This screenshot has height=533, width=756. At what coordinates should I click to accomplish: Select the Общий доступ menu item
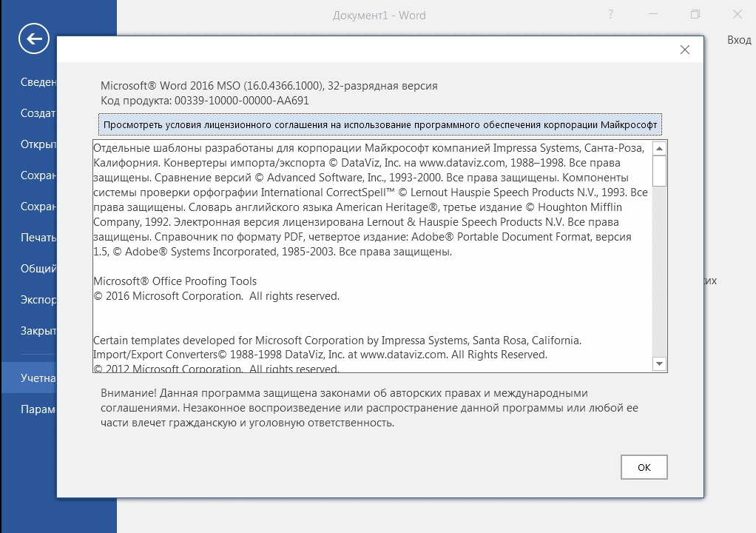pyautogui.click(x=38, y=269)
